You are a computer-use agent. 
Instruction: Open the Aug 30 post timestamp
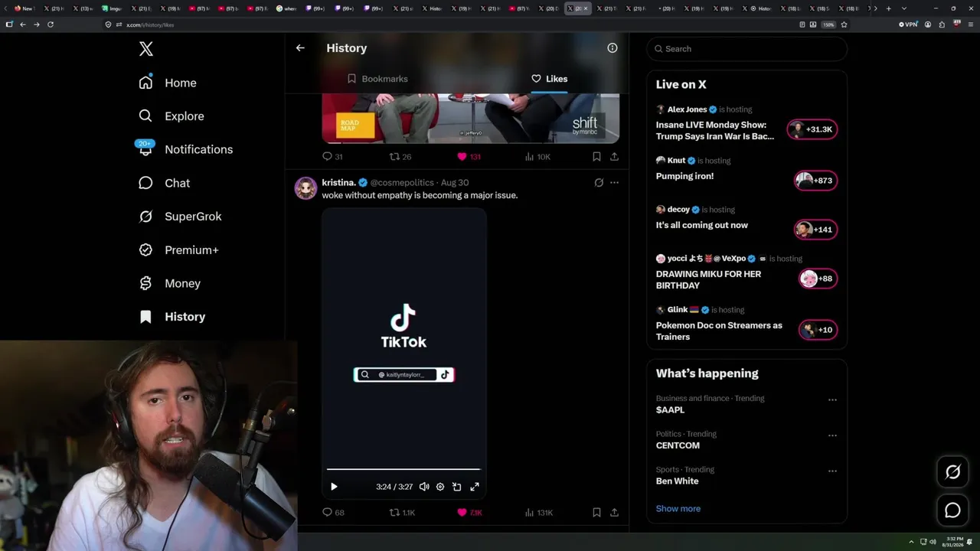pyautogui.click(x=455, y=183)
